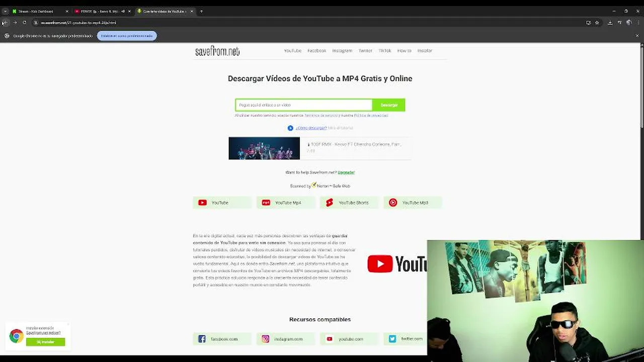The width and height of the screenshot is (644, 362).
Task: Close the Convierte videos de YouTube tab
Action: click(x=192, y=11)
